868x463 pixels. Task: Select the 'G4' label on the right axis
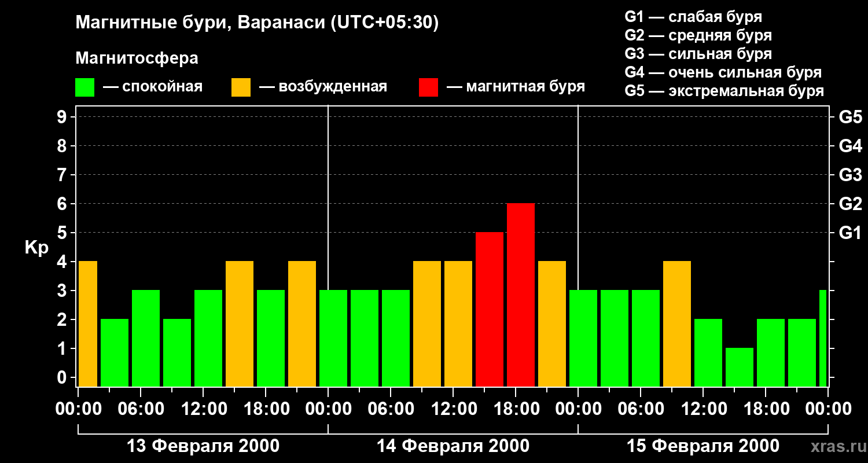click(851, 146)
